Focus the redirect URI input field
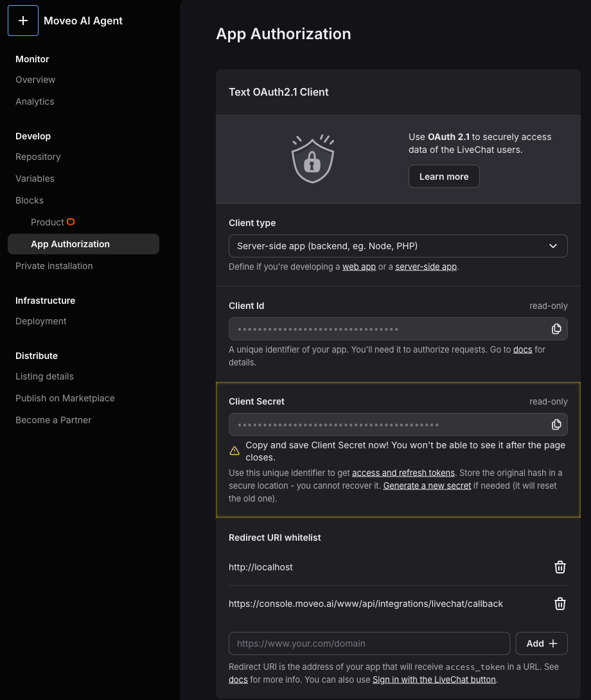This screenshot has width=591, height=700. click(369, 643)
